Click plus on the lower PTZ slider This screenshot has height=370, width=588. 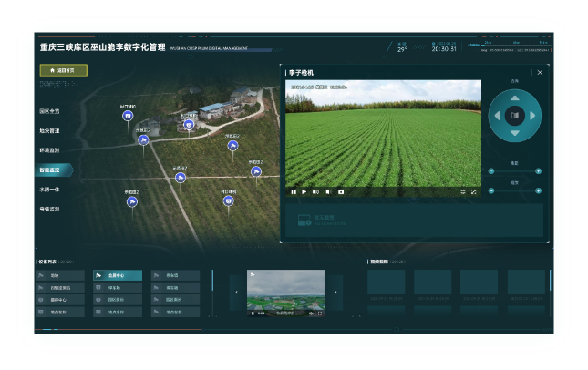click(x=538, y=190)
